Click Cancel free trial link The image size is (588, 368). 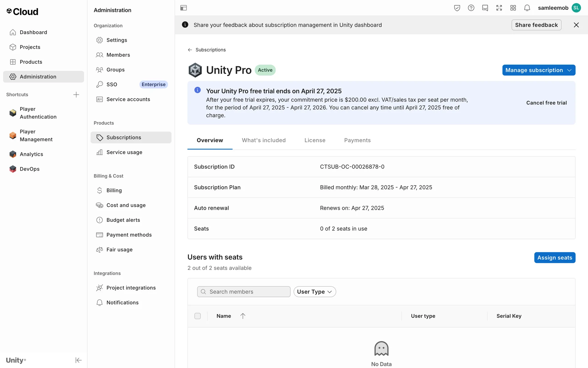[546, 103]
